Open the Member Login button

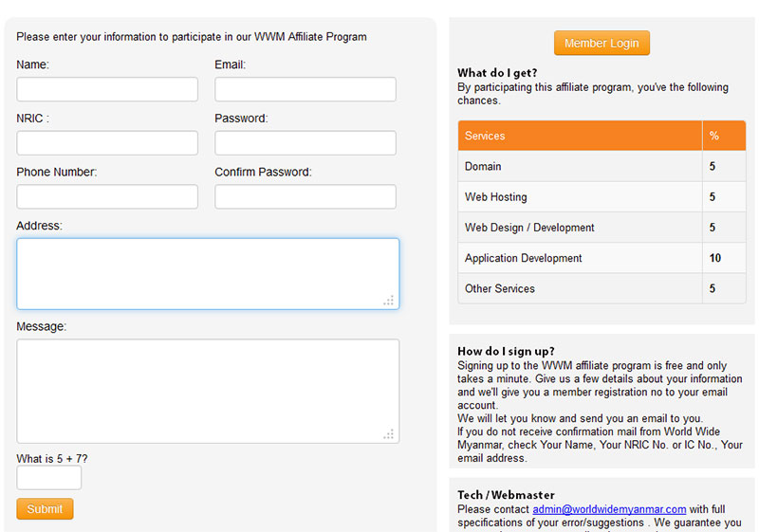[x=602, y=44]
